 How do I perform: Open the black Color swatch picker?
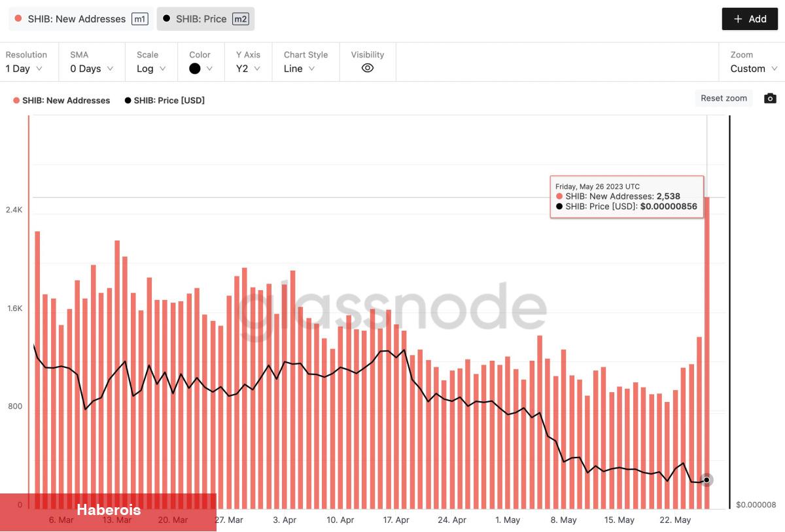201,69
